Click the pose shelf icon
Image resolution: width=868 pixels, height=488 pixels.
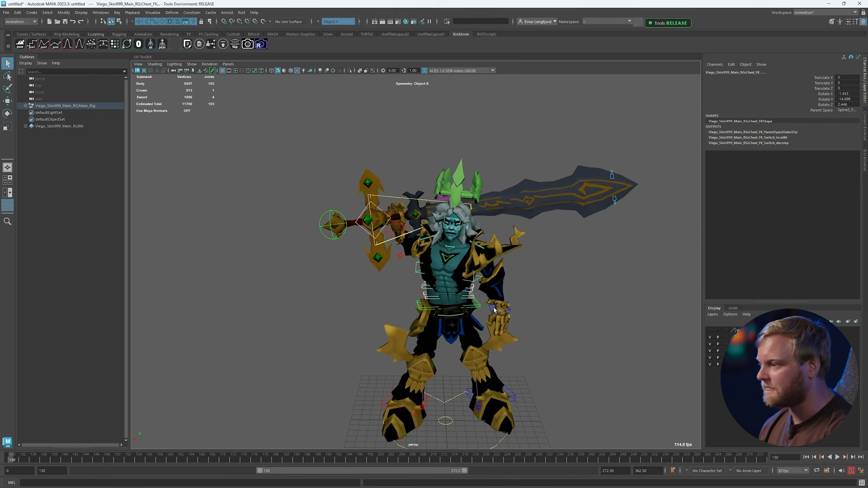click(20, 44)
